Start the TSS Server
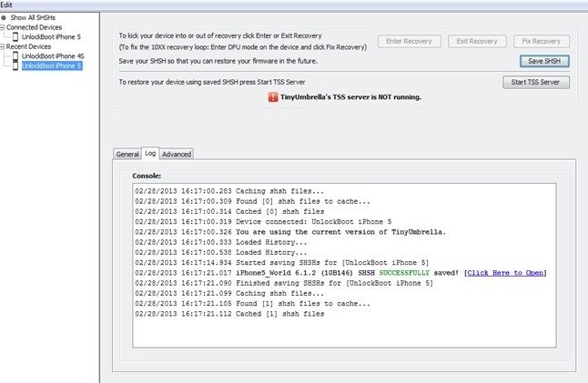This screenshot has width=588, height=383. coord(536,82)
